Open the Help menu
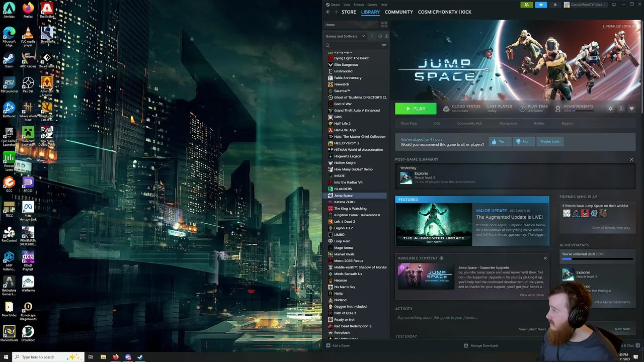The width and height of the screenshot is (644, 362). [384, 5]
